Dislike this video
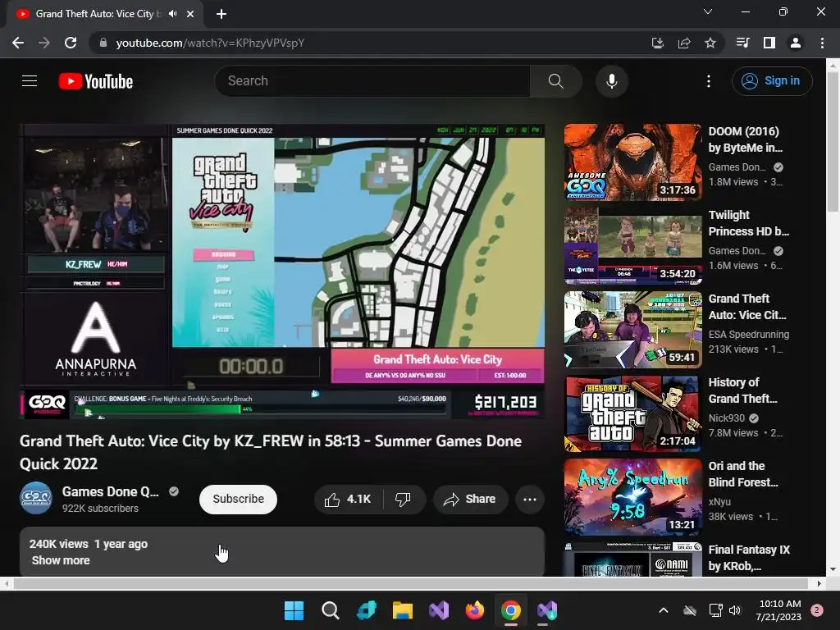 404,500
